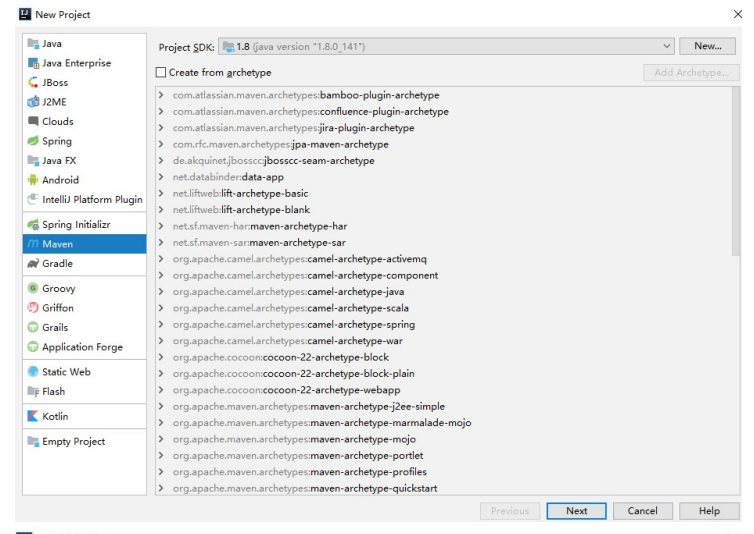Image resolution: width=754 pixels, height=534 pixels.
Task: Expand confluence-plugin-archetype row
Action: tap(162, 112)
